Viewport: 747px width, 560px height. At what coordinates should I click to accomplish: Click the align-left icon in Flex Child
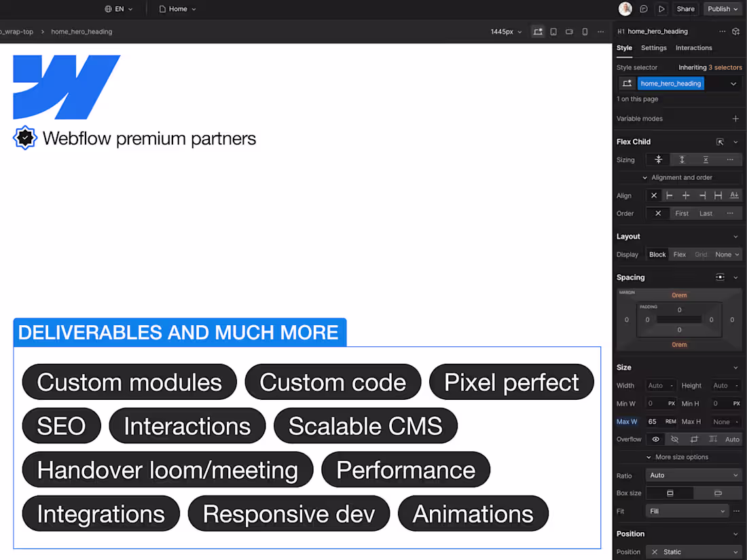pos(669,195)
